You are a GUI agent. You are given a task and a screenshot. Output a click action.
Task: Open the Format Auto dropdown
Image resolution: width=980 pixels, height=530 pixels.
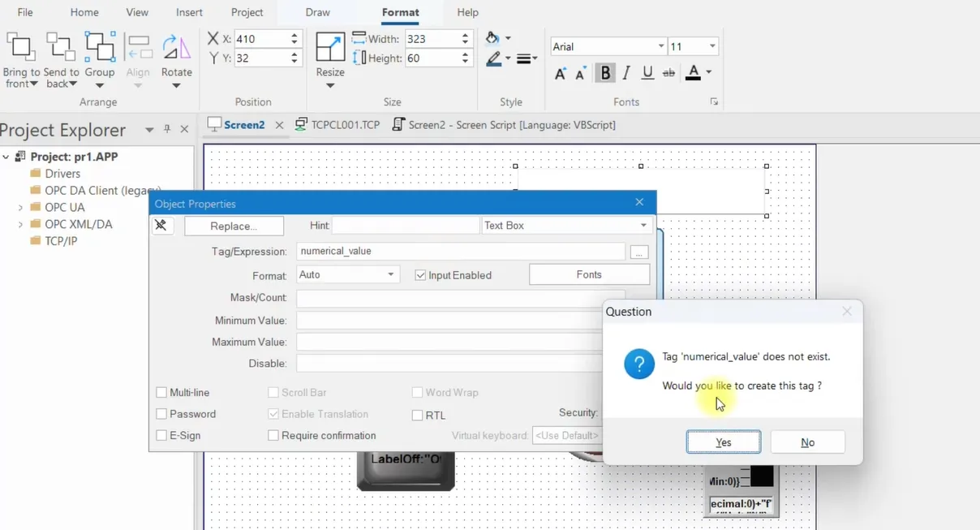click(x=391, y=275)
